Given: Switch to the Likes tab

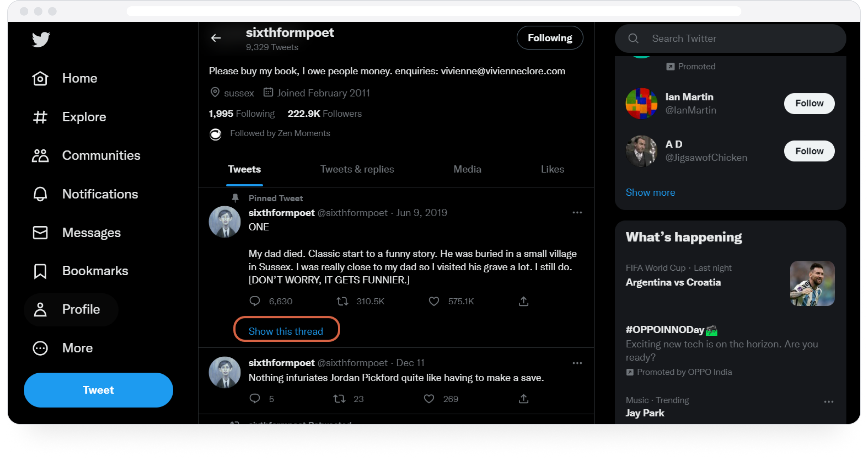Looking at the screenshot, I should 552,169.
